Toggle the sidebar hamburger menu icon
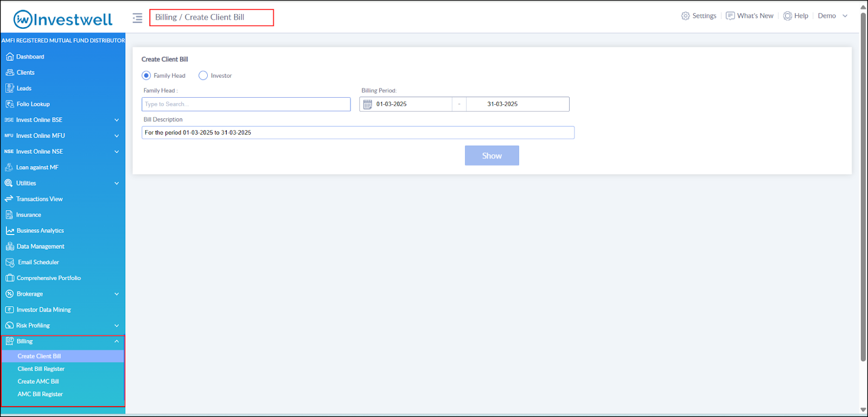Screen dimensions: 868x417 [137, 18]
